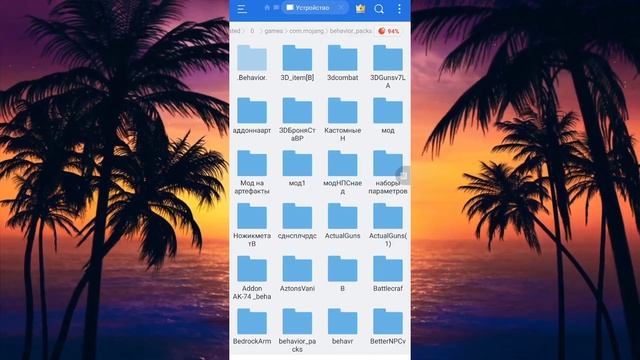Open the hamburger navigation menu
The height and width of the screenshot is (360, 640).
click(x=242, y=9)
